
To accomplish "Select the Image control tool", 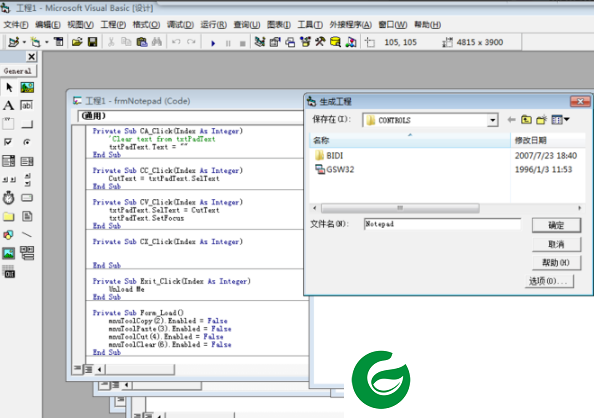I will [8, 253].
